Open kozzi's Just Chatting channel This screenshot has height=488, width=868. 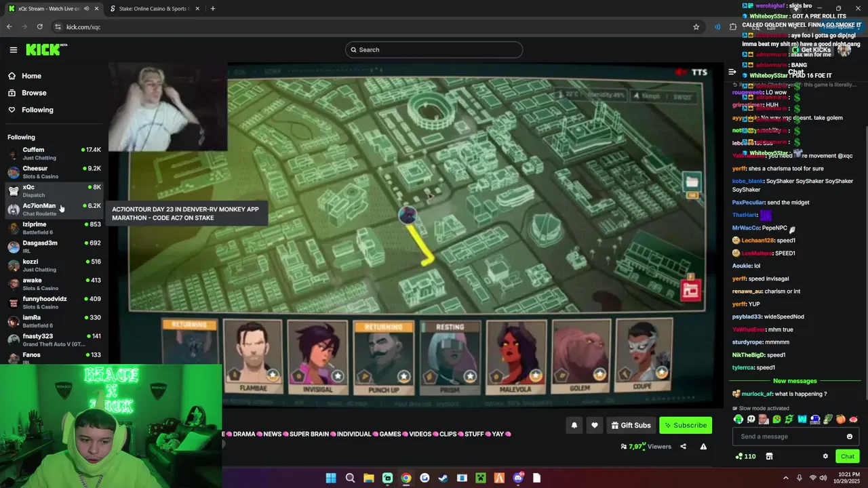click(54, 265)
